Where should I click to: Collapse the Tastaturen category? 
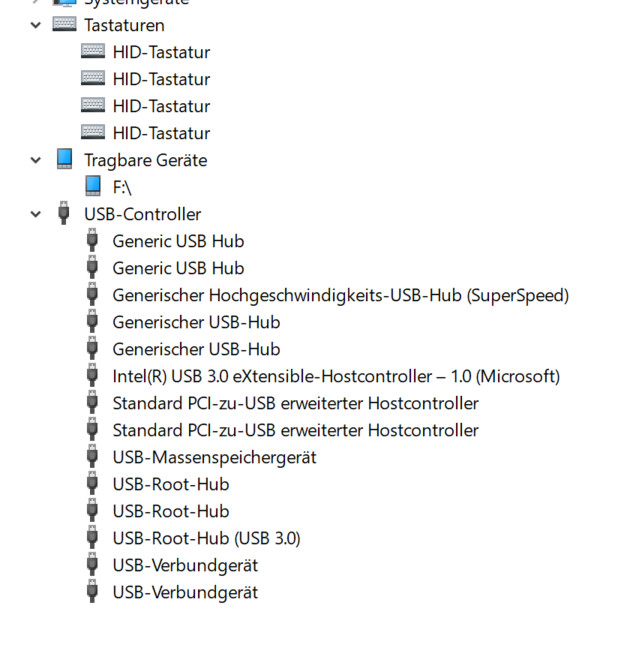point(36,25)
